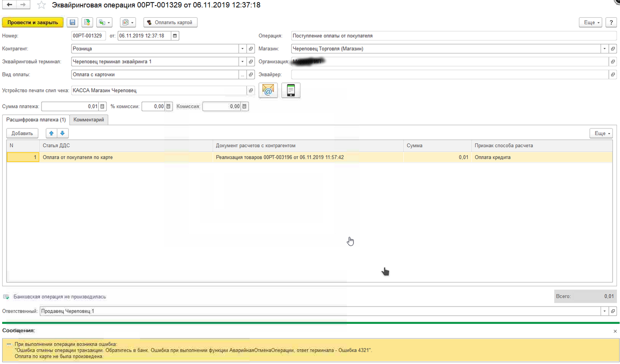The image size is (620, 364).
Task: Select cell Реализация товаров 00PT-003196
Action: point(308,157)
